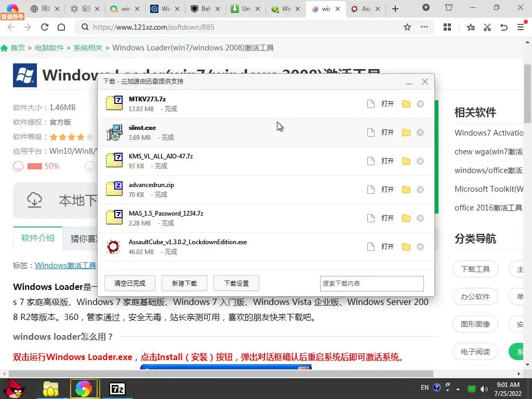532x399 pixels.
Task: Select the 软件介绍 tab
Action: click(37, 238)
